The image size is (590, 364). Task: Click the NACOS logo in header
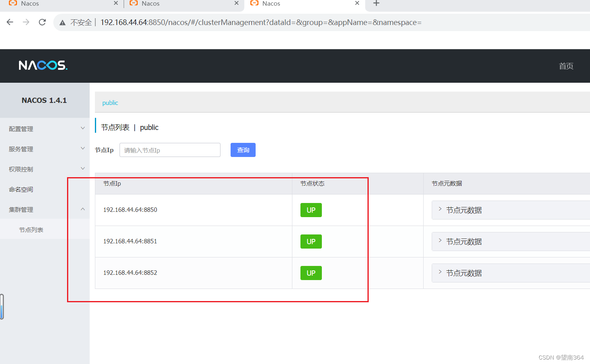(x=43, y=65)
